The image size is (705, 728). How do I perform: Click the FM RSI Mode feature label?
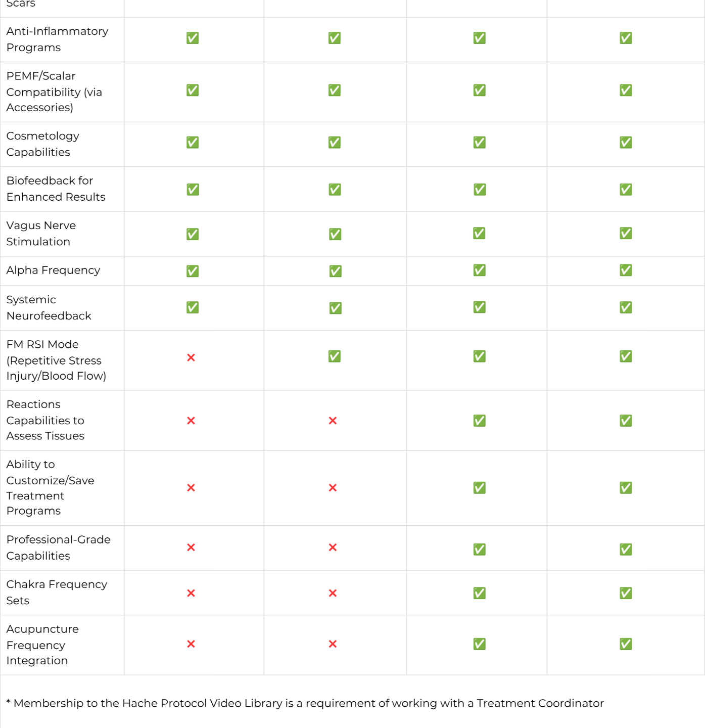click(x=56, y=360)
